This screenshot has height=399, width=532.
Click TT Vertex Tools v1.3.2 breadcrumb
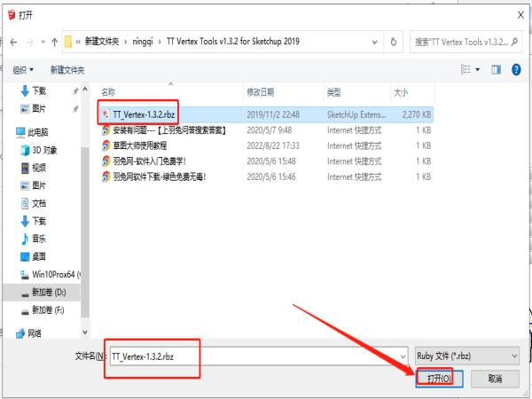pos(232,42)
